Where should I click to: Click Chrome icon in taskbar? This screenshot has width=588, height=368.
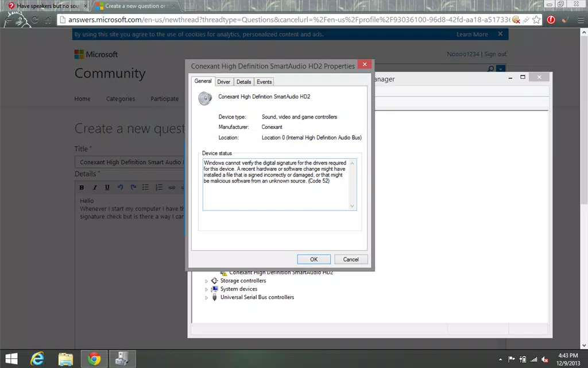(94, 359)
